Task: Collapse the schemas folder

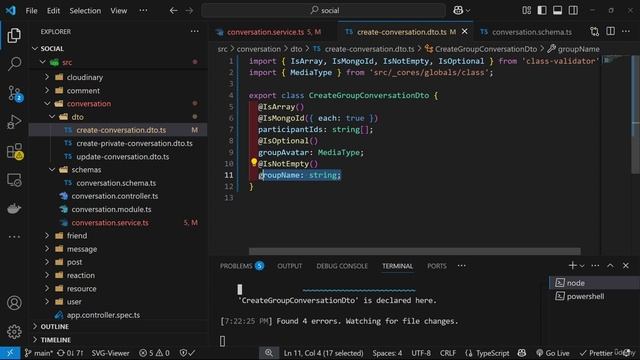Action: [52, 169]
